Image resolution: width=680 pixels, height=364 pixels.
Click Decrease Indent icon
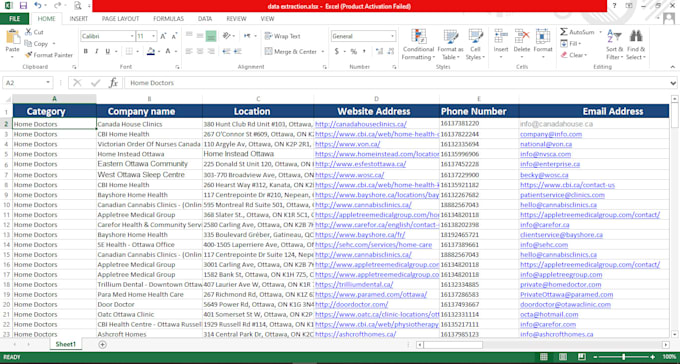(226, 51)
